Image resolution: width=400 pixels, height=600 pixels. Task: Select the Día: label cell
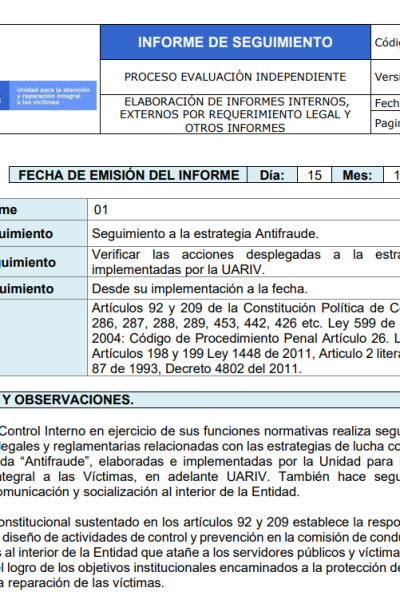click(272, 175)
